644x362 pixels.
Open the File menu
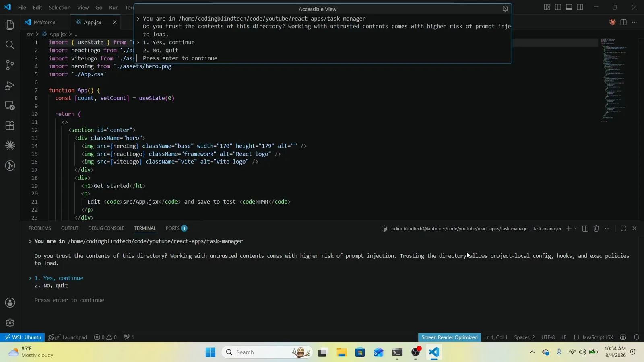pyautogui.click(x=22, y=7)
